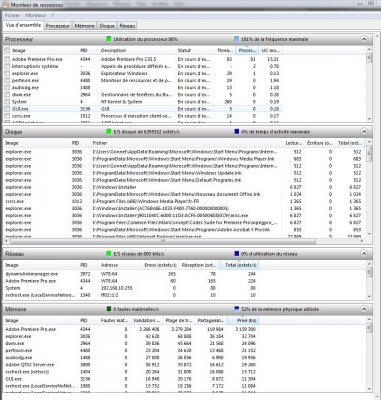Screen dimensions: 381x400
Task: Click the Disque panel horizontal scrollbar
Action: click(x=159, y=241)
